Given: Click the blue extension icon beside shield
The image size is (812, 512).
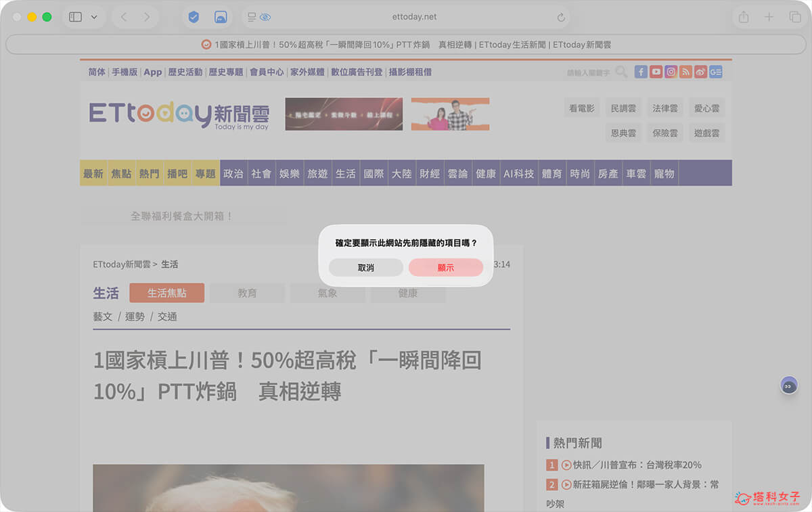Looking at the screenshot, I should tap(220, 17).
